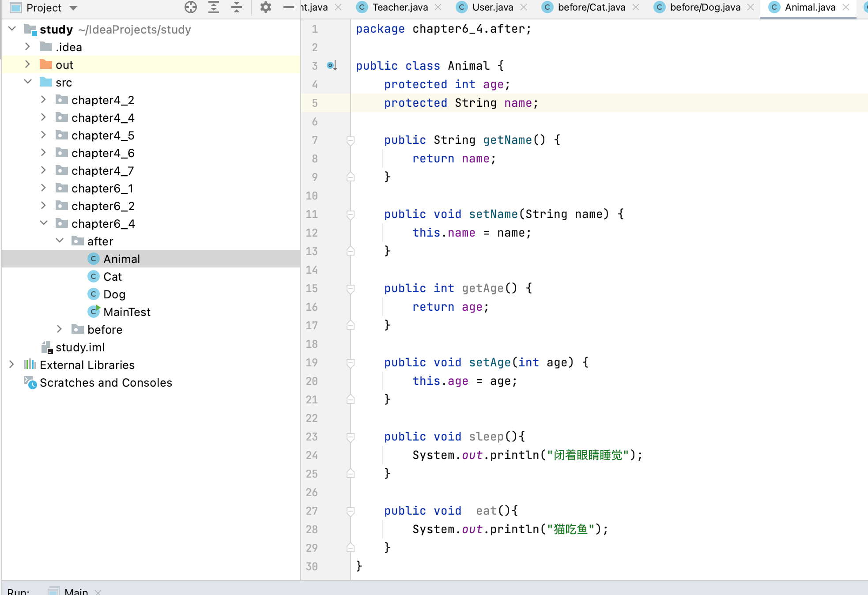Click the Animal.java tab class icon

[774, 7]
